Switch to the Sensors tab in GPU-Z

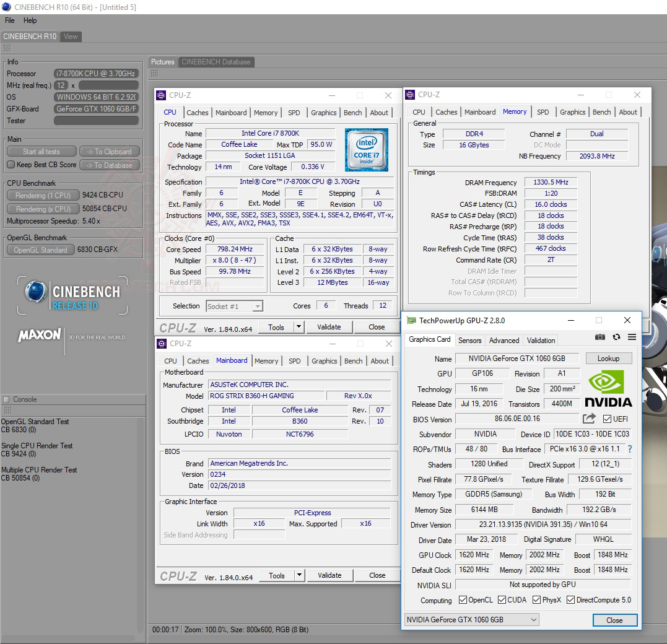[469, 340]
